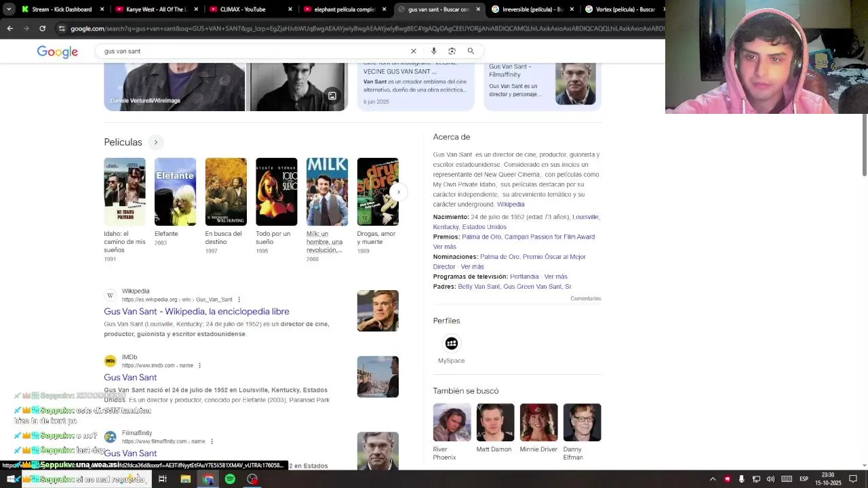Select Danny Elfman related search
868x488 pixels.
coord(582,432)
